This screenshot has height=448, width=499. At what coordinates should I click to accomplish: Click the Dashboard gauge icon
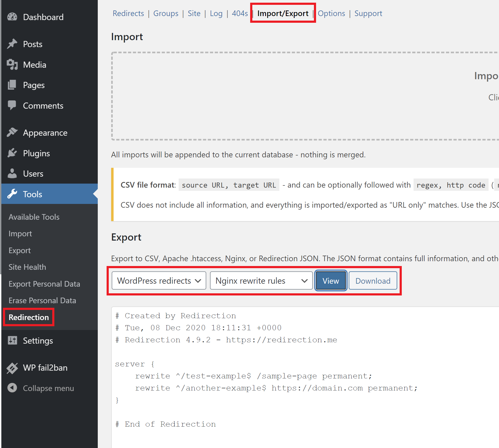tap(12, 17)
